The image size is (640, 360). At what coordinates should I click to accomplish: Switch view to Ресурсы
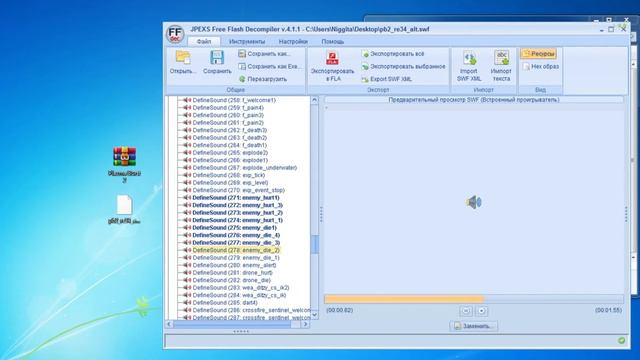[538, 54]
